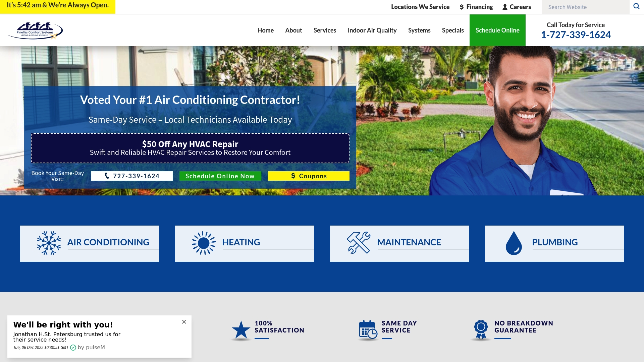Viewport: 644px width, 362px height.
Task: Click the water drop Plumbing icon
Action: tap(514, 243)
